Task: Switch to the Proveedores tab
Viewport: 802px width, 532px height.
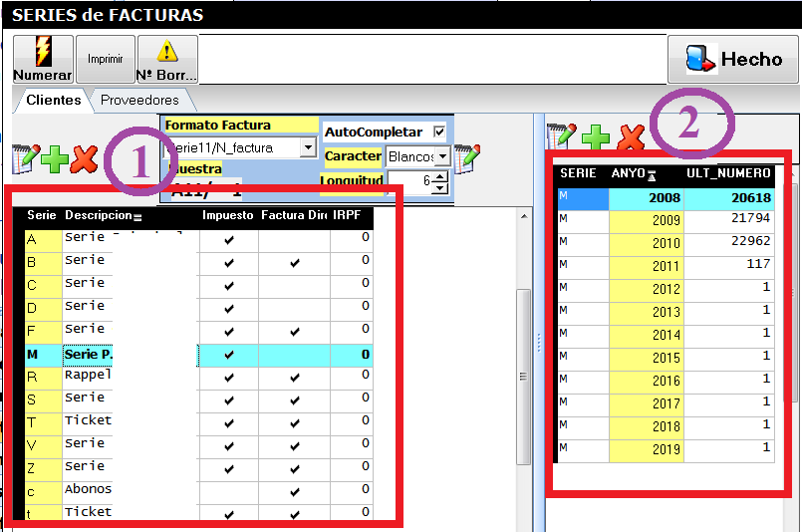Action: point(139,101)
